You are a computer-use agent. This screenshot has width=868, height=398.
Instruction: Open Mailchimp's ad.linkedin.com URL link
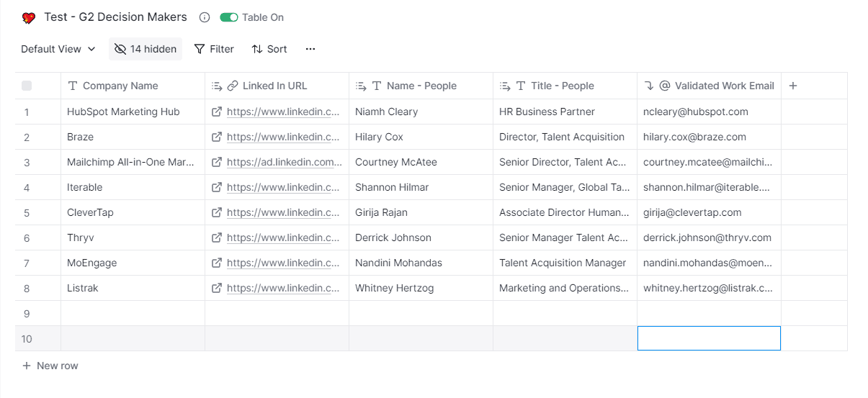point(285,163)
